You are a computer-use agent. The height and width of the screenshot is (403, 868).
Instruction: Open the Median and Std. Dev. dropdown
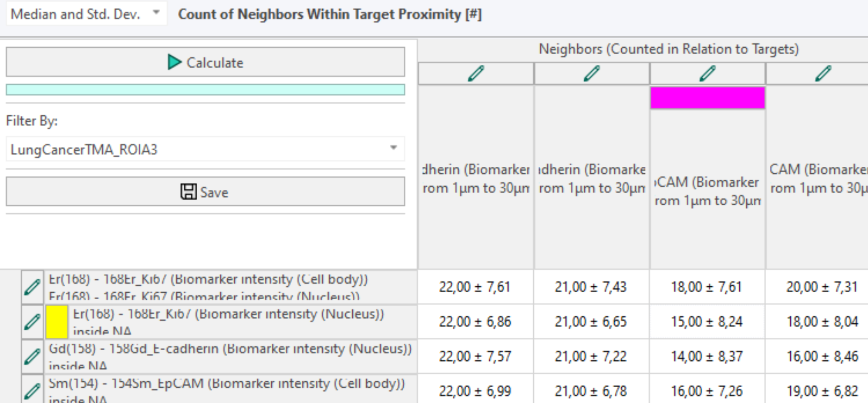86,14
